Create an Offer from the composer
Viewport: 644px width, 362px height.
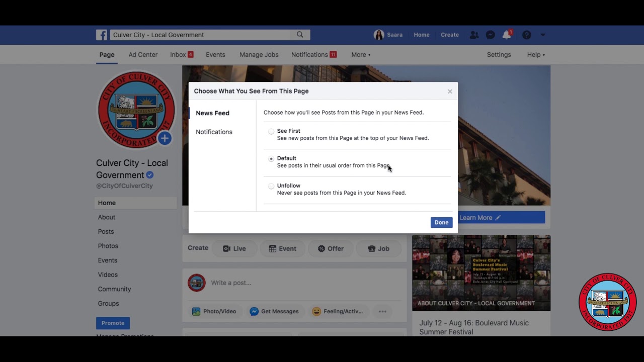[331, 248]
